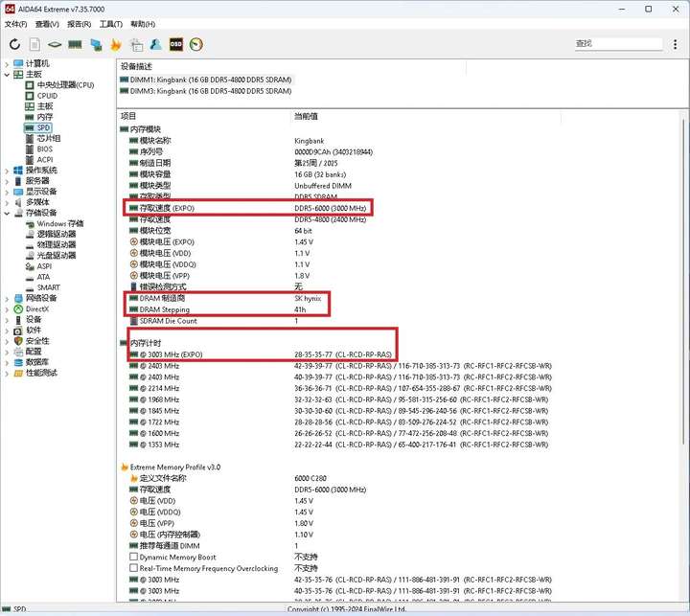Select the 数据库 tree item
This screenshot has width=690, height=616.
[37, 362]
